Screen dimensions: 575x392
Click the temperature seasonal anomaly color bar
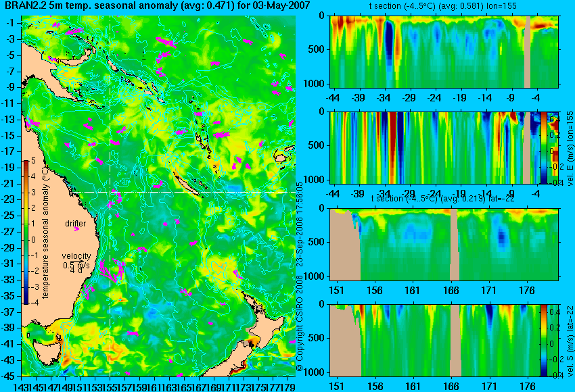(26, 232)
